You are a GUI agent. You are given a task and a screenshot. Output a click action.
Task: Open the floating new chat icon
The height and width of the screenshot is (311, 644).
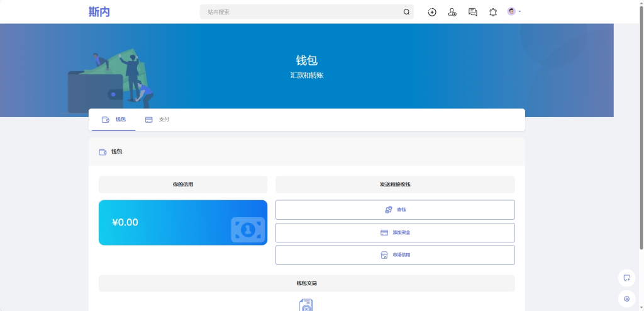(x=627, y=278)
